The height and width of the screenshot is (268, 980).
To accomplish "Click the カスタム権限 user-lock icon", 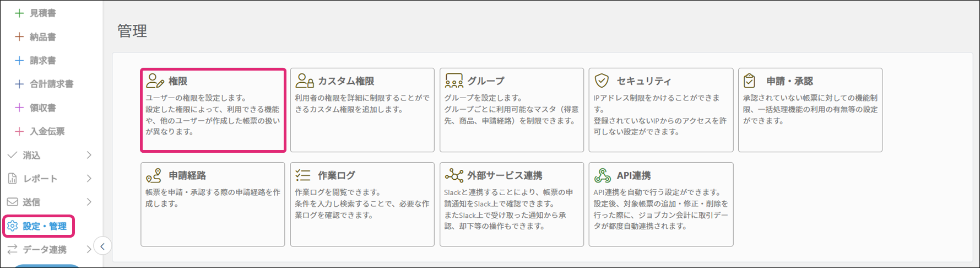I will click(x=305, y=81).
